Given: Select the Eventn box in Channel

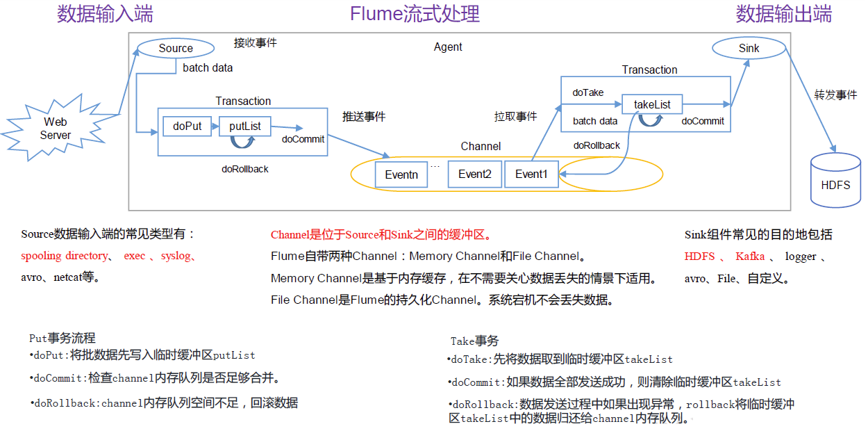Looking at the screenshot, I should (x=401, y=174).
